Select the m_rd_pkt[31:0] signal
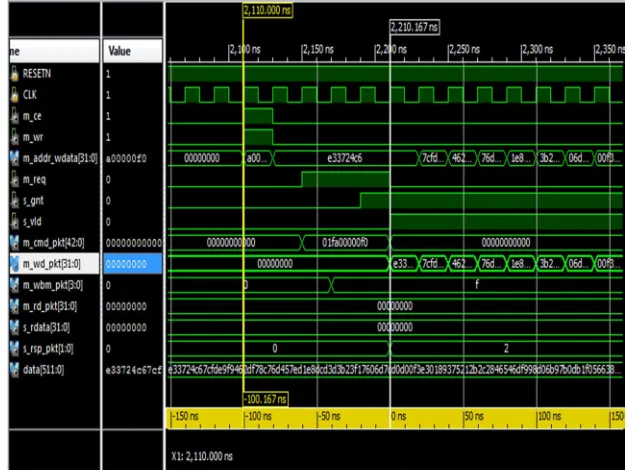 point(50,306)
